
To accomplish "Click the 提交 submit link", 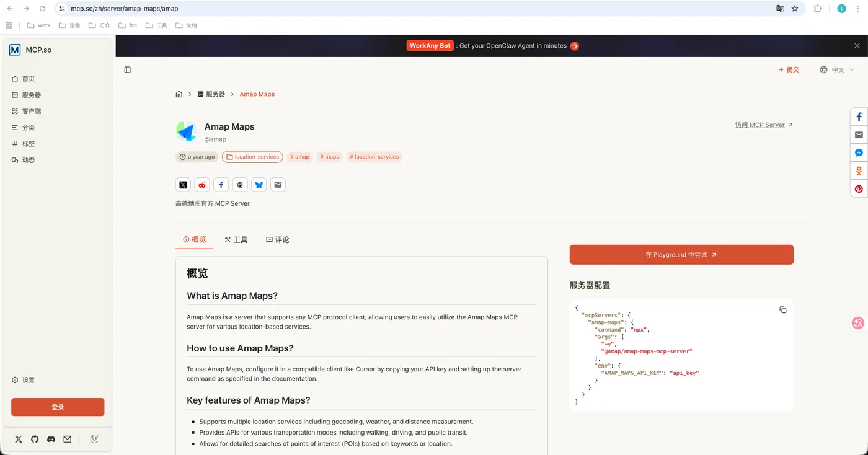I will [x=789, y=69].
